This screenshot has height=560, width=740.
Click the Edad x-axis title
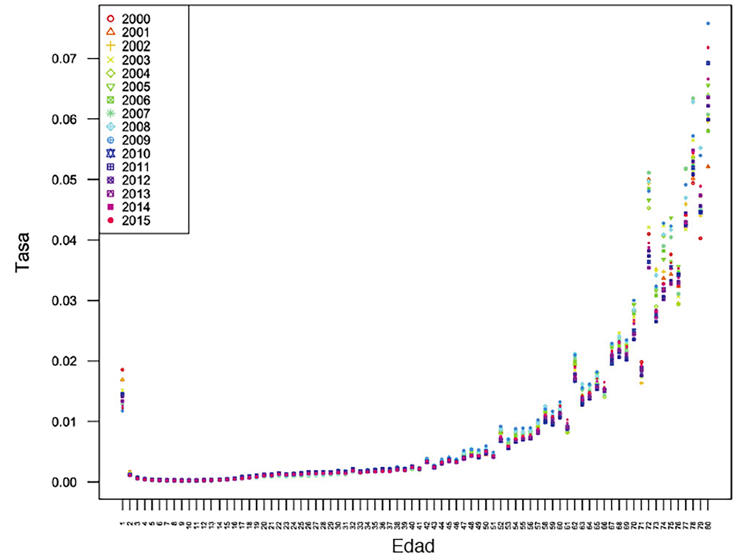[413, 546]
